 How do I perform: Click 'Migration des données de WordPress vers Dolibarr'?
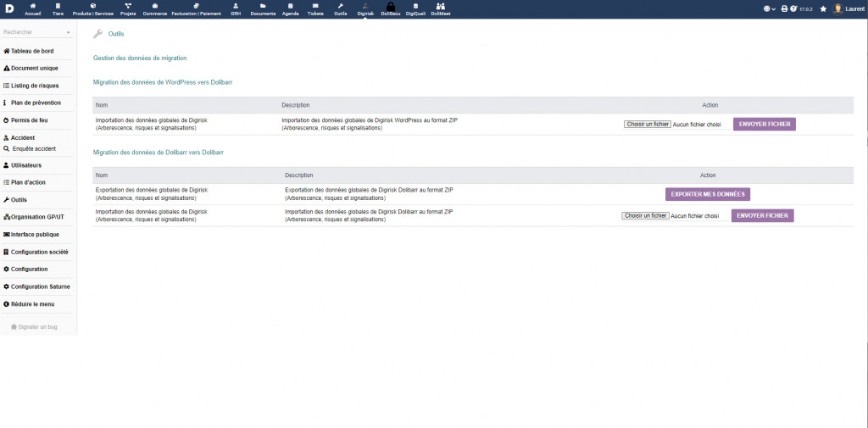click(163, 82)
